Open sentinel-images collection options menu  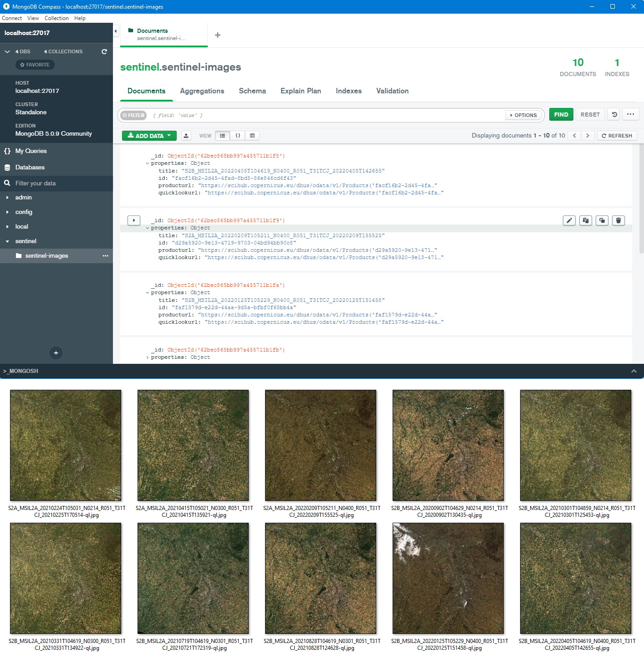106,255
